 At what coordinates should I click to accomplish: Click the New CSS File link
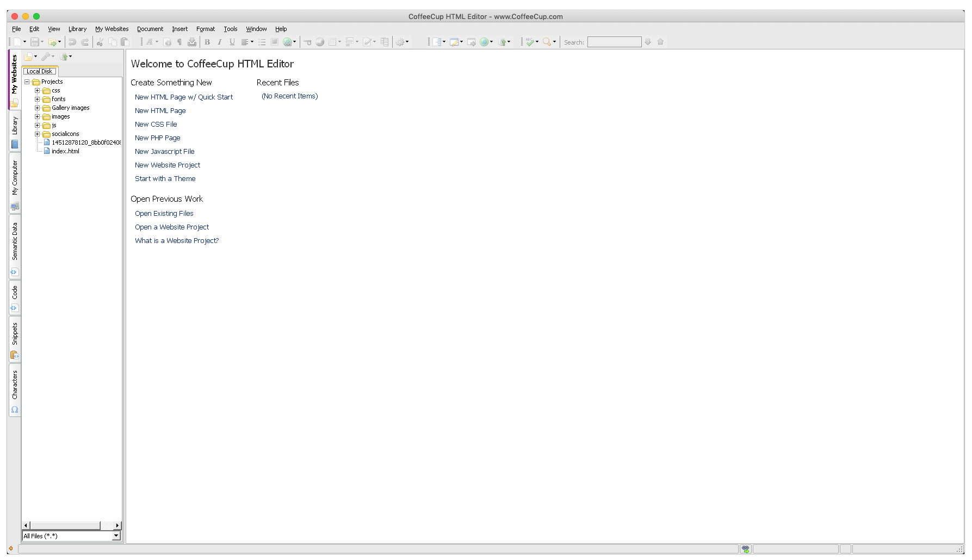(x=156, y=124)
